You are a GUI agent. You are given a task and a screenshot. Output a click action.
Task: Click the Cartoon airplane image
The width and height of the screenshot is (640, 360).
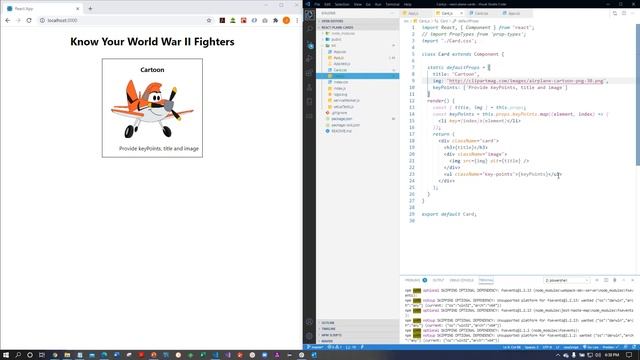152,109
